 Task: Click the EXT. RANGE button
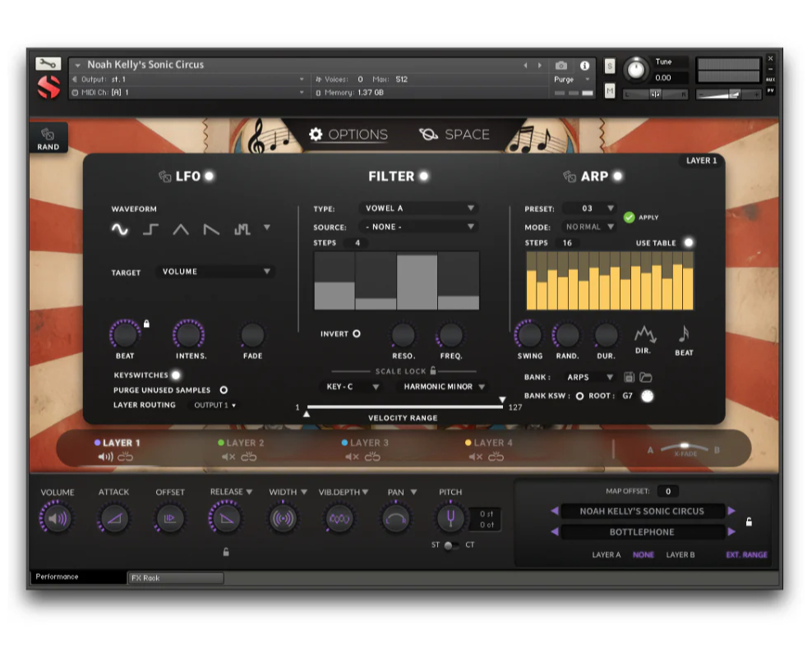(746, 554)
